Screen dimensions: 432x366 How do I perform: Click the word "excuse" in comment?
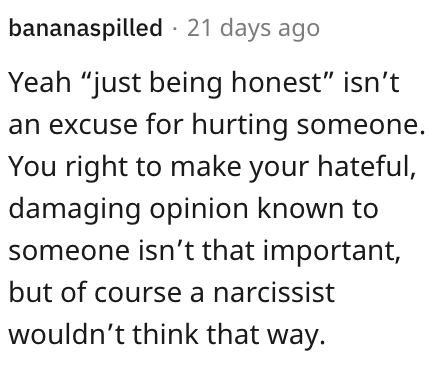(93, 125)
